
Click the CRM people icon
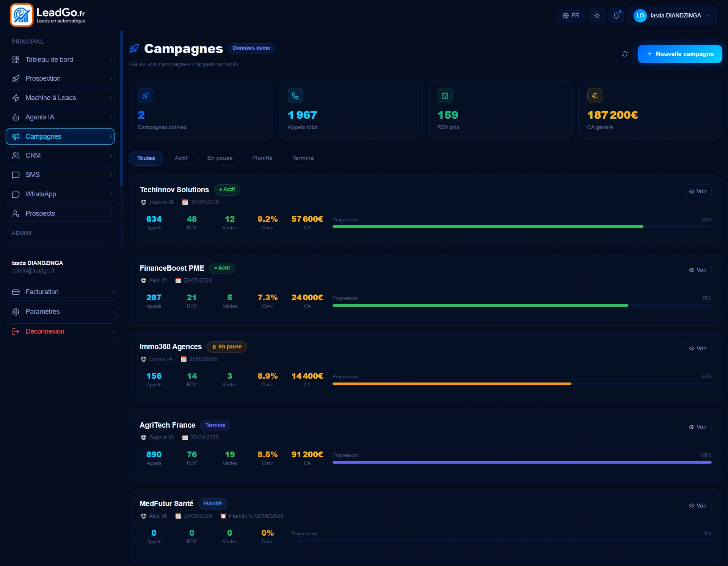(x=16, y=156)
